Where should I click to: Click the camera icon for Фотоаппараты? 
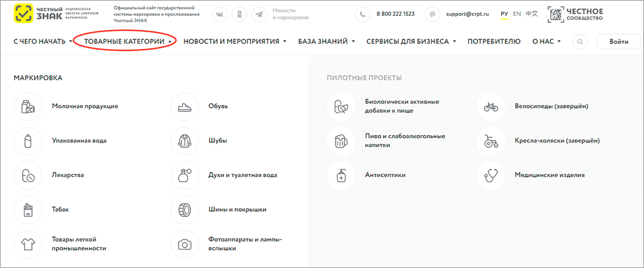point(184,245)
